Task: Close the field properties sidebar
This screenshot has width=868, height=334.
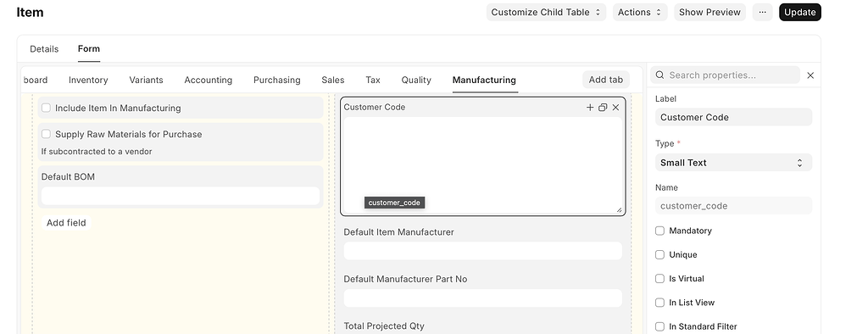Action: tap(810, 75)
